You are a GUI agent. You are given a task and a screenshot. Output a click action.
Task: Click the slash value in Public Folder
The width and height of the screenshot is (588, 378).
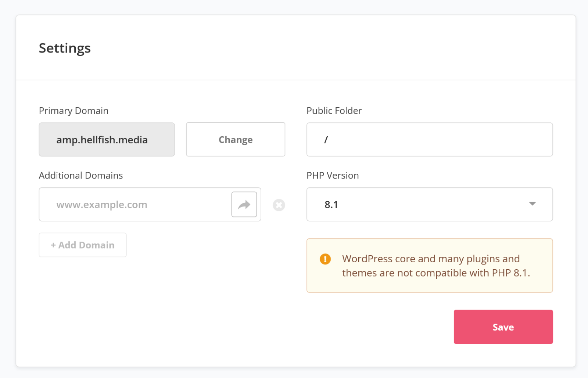pos(326,140)
